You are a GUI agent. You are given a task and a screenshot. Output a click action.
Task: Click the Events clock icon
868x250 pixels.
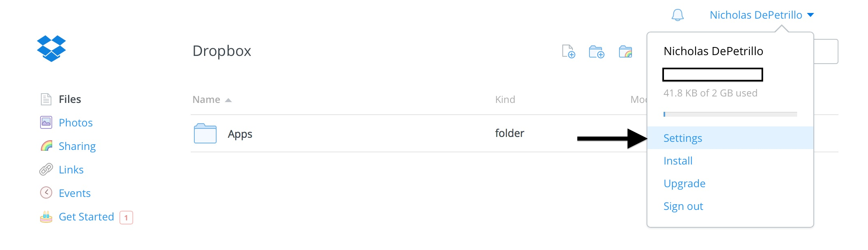46,193
